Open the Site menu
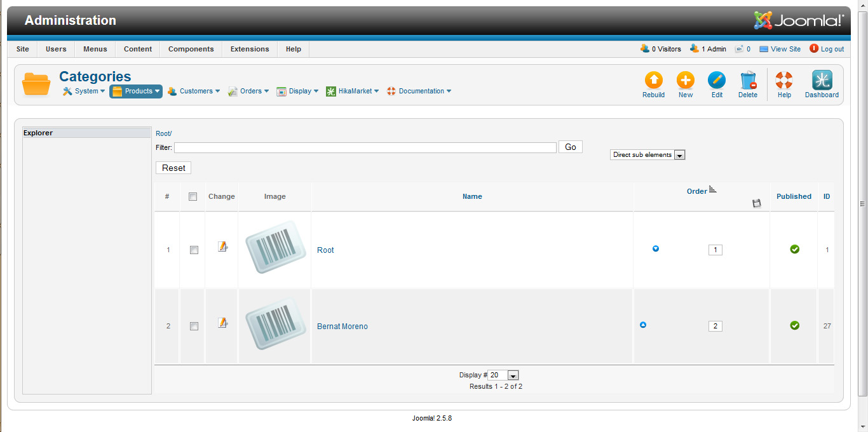This screenshot has width=868, height=432. click(x=23, y=49)
